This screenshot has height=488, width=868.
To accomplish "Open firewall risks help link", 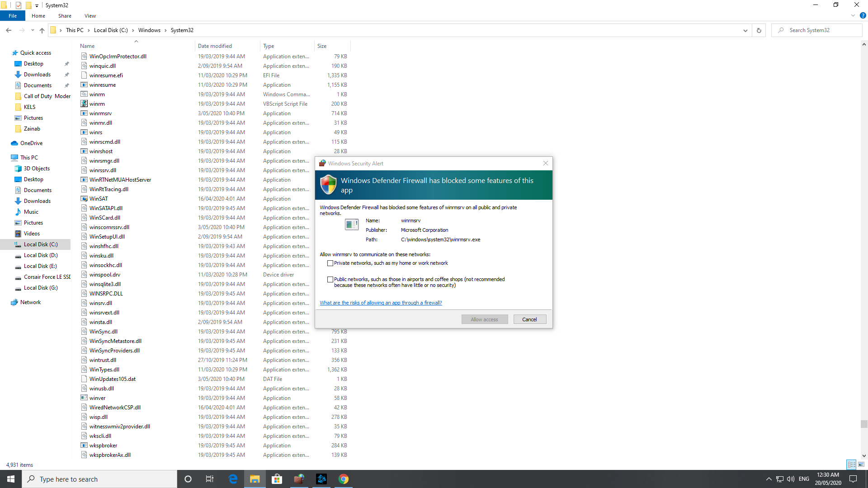I will click(381, 303).
